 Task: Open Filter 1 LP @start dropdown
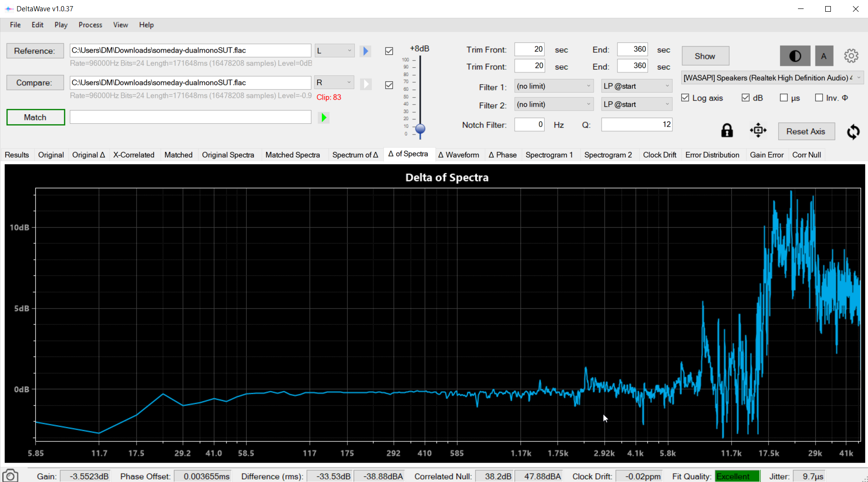click(x=637, y=86)
